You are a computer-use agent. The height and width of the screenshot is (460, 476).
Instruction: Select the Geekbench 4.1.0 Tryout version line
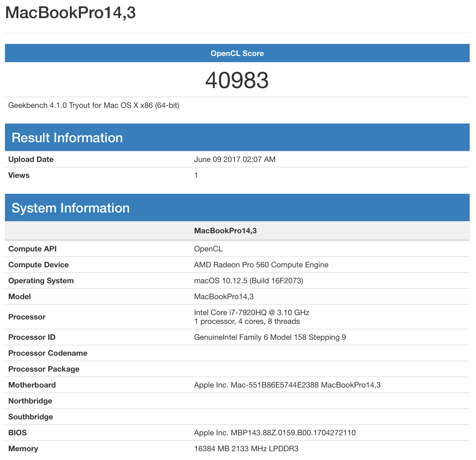coord(94,105)
